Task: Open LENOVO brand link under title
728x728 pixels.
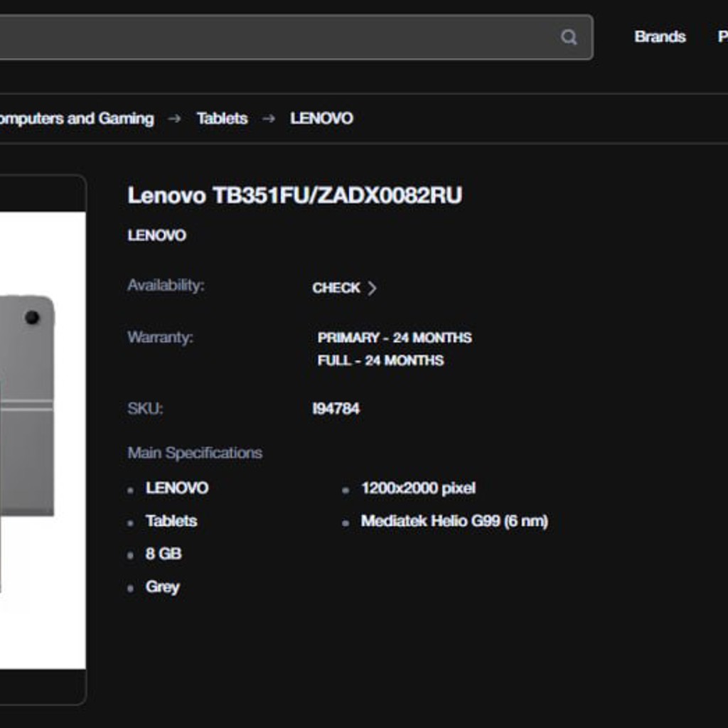Action: click(156, 235)
